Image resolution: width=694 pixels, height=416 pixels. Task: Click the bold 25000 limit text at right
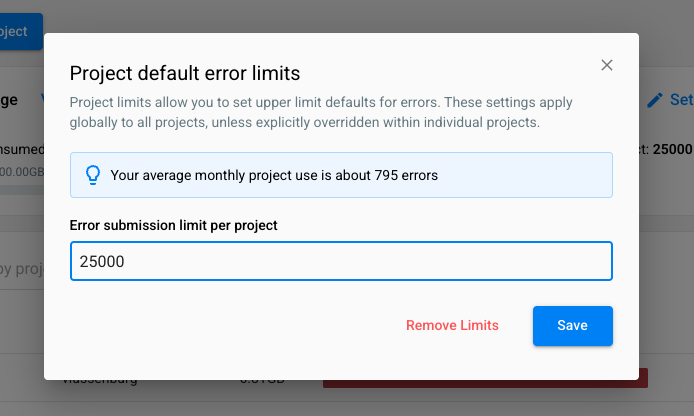671,149
